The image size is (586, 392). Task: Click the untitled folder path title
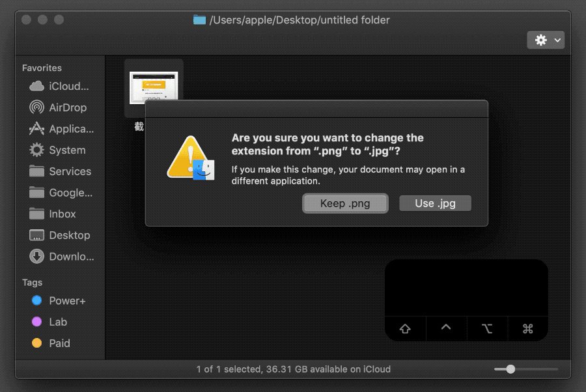[x=300, y=20]
